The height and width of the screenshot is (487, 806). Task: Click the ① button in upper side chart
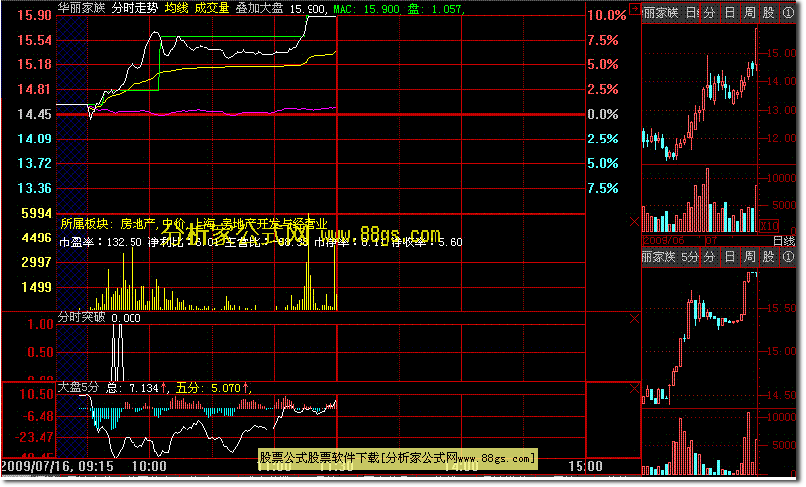click(788, 13)
